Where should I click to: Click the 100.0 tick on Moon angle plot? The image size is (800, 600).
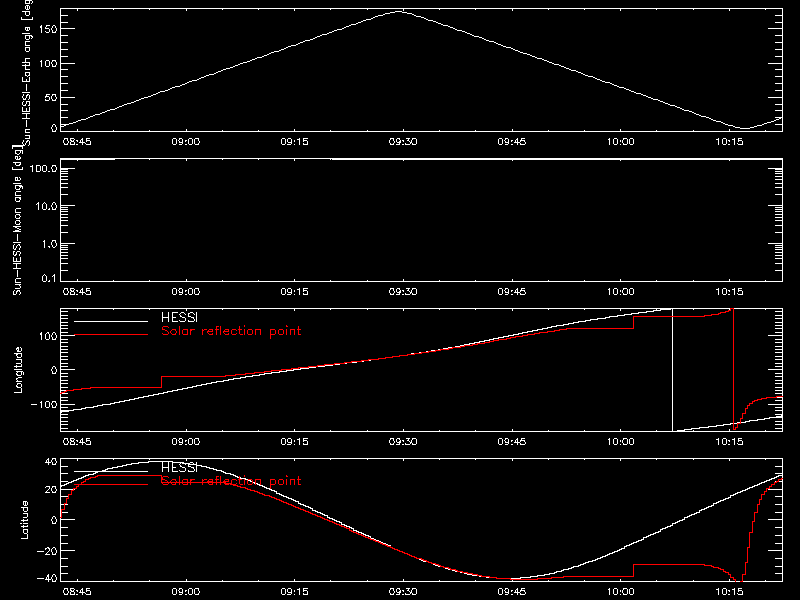tap(43, 168)
